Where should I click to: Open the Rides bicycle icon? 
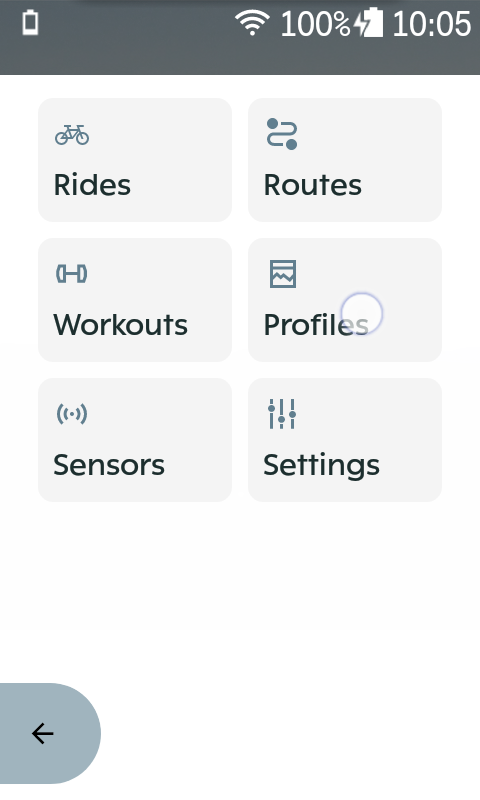pyautogui.click(x=72, y=135)
